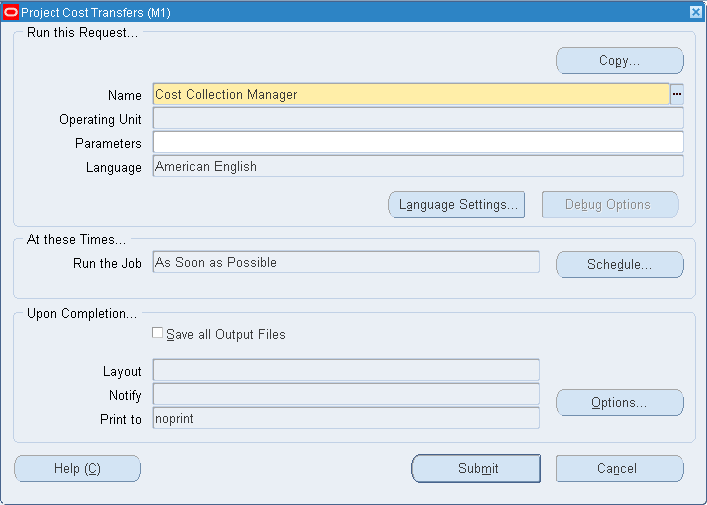Enable Save all Output Files checkbox
The image size is (707, 505).
157,333
